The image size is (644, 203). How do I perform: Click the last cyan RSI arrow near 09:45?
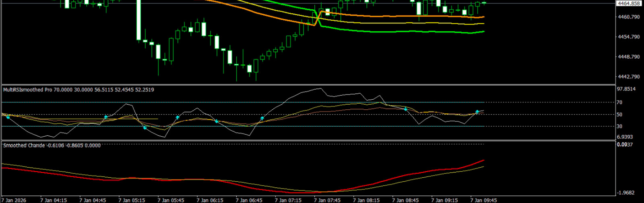(477, 112)
